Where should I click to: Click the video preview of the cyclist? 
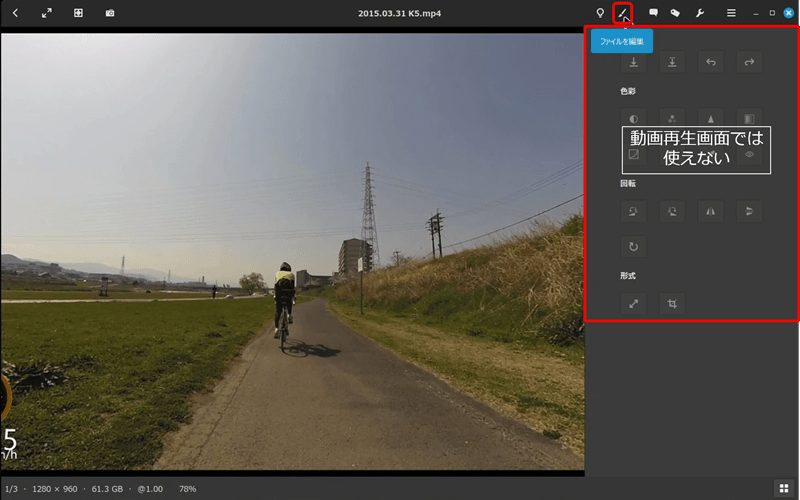click(x=292, y=252)
